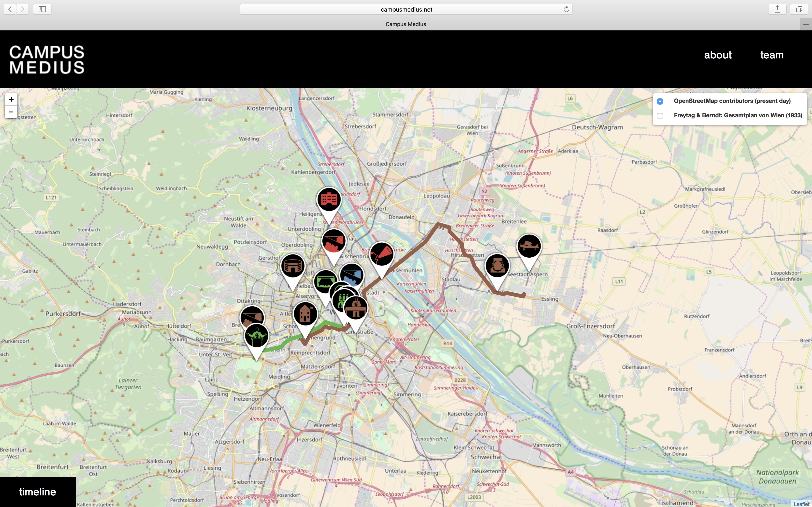Click the Campus Medius logo
The width and height of the screenshot is (812, 507).
47,60
